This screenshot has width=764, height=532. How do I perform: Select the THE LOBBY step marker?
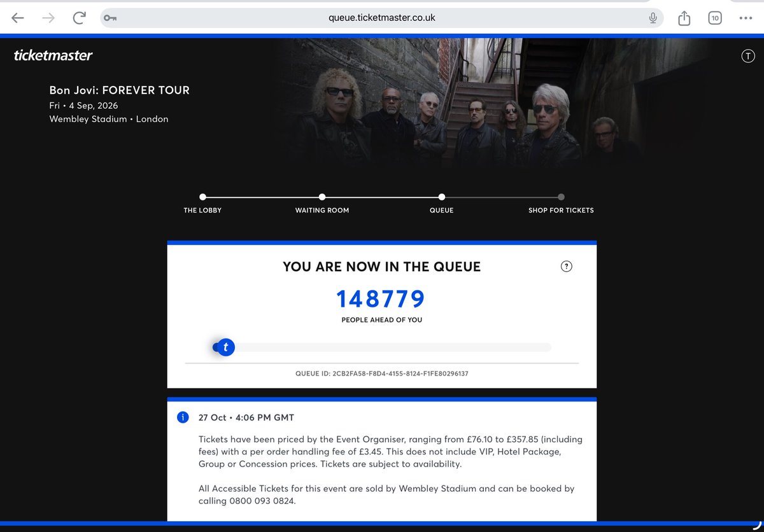tap(202, 197)
